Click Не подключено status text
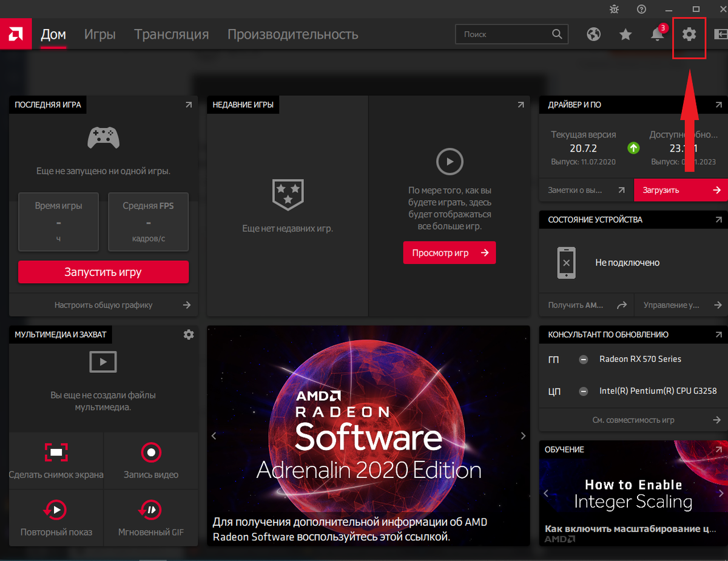 point(627,263)
